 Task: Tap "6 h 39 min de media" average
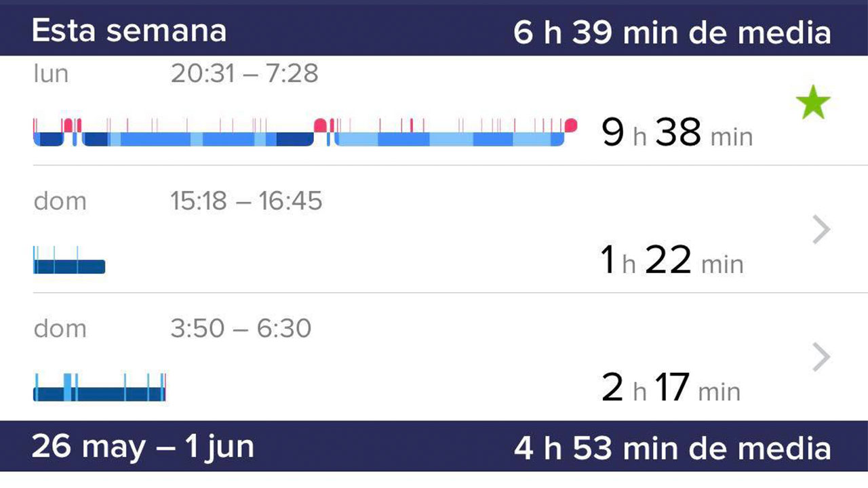tap(671, 32)
